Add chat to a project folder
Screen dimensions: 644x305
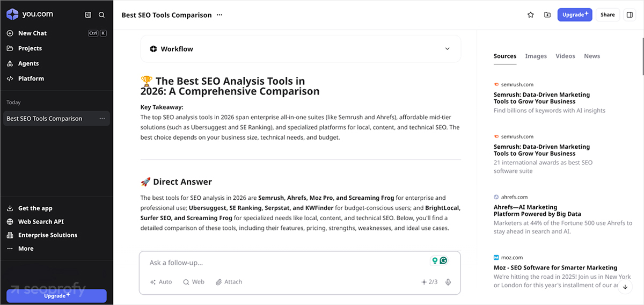(x=547, y=15)
